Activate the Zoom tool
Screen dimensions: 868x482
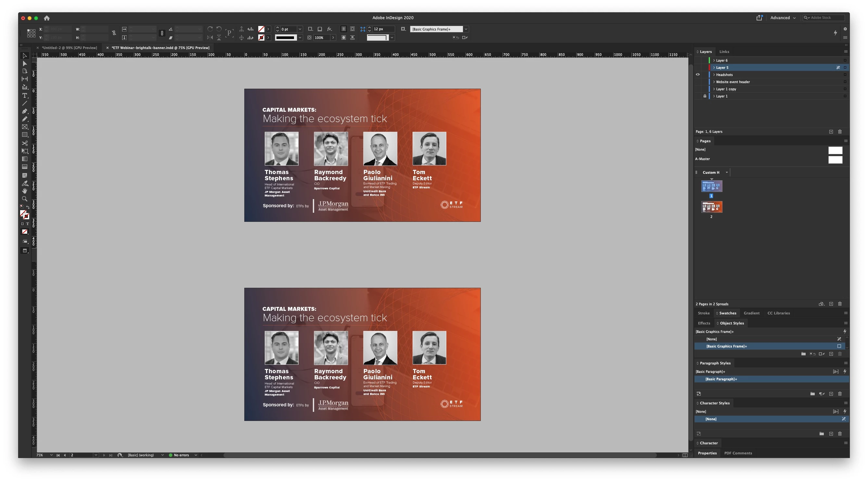(25, 199)
